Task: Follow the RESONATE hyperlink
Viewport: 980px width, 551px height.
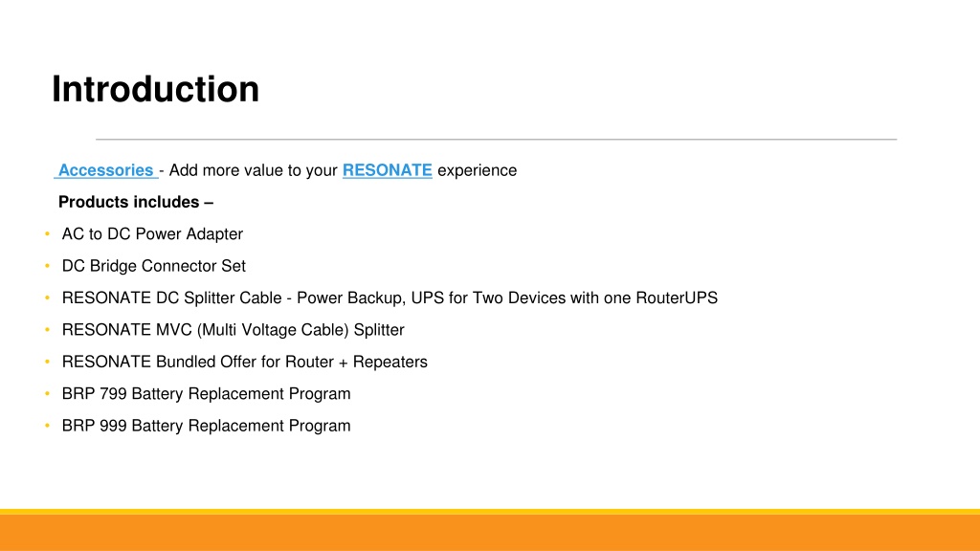Action: tap(387, 170)
